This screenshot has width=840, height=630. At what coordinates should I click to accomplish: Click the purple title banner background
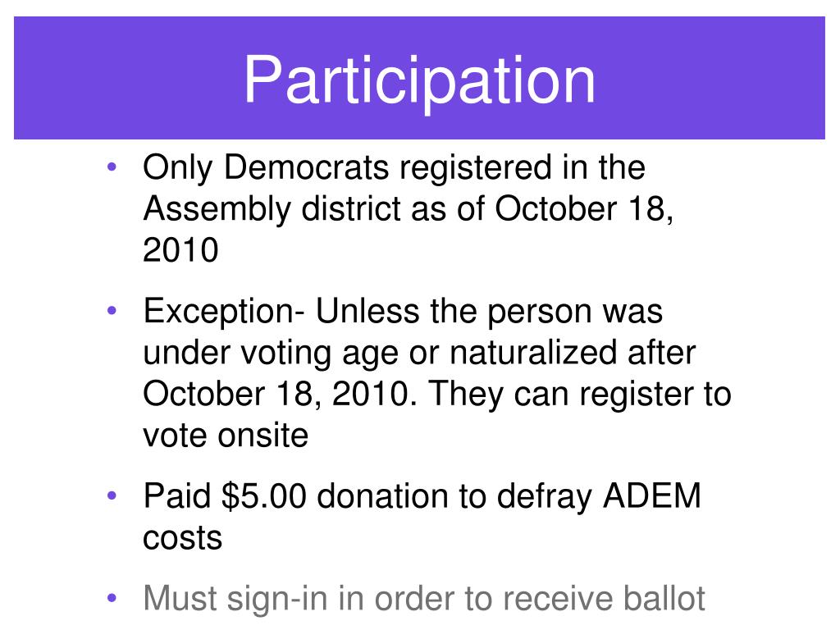point(419,78)
